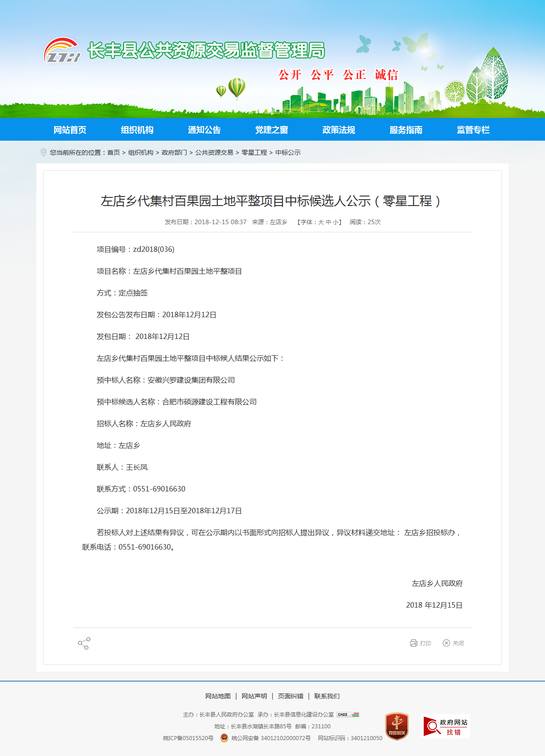
Task: Click 公共资源交易 in the breadcrumb
Action: pyautogui.click(x=214, y=152)
